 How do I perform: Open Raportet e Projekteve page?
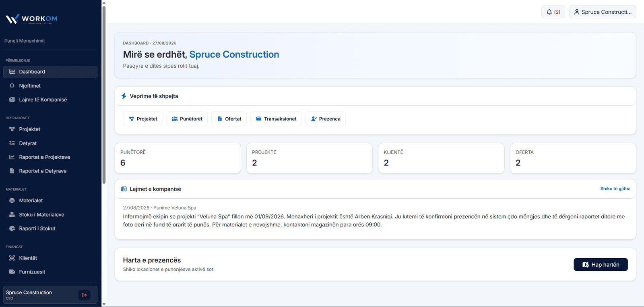[x=50, y=157]
